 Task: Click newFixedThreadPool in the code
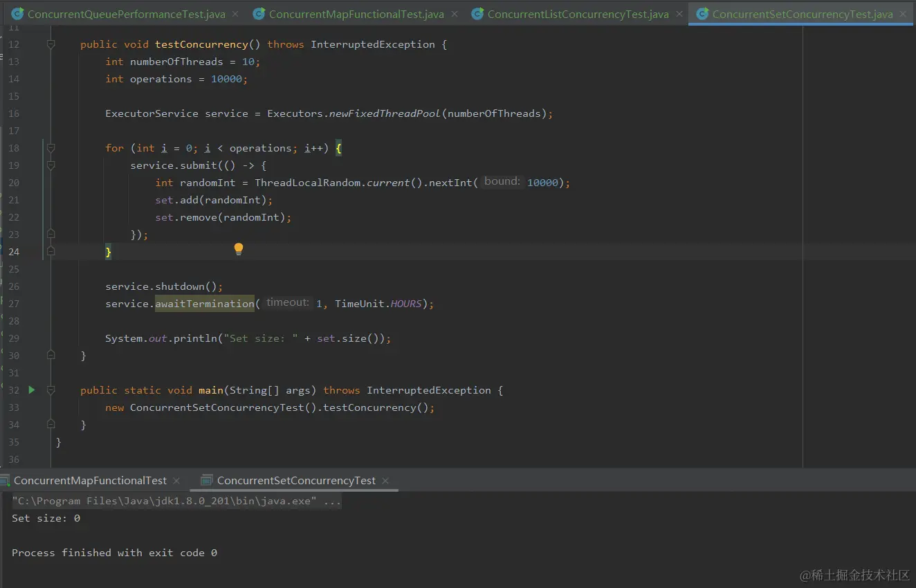[385, 113]
